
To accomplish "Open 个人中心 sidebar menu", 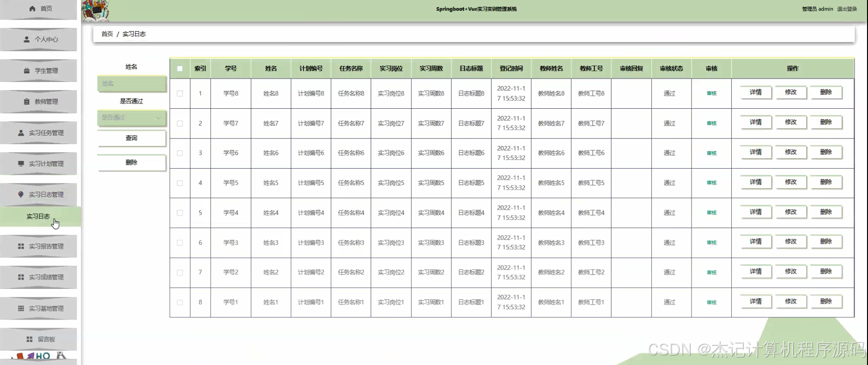I will tap(38, 39).
